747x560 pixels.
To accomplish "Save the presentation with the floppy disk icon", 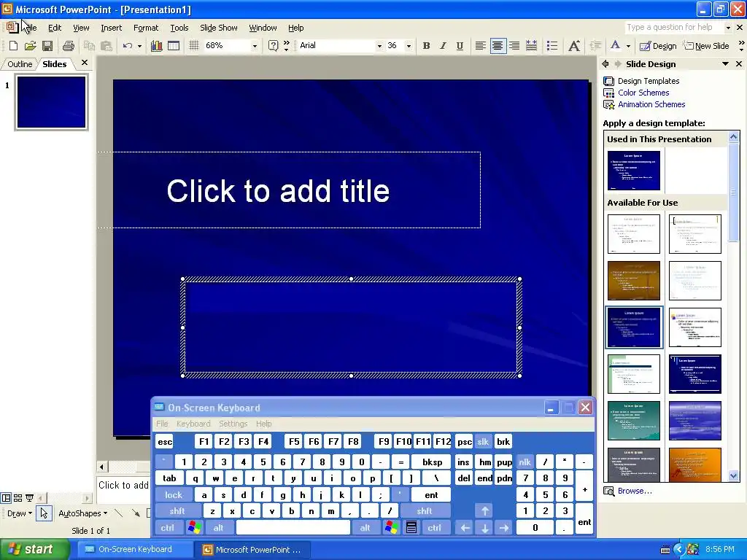I will [47, 46].
